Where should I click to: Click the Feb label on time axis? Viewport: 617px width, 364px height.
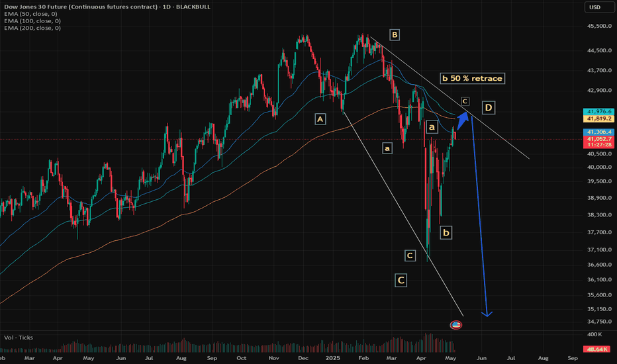click(363, 358)
